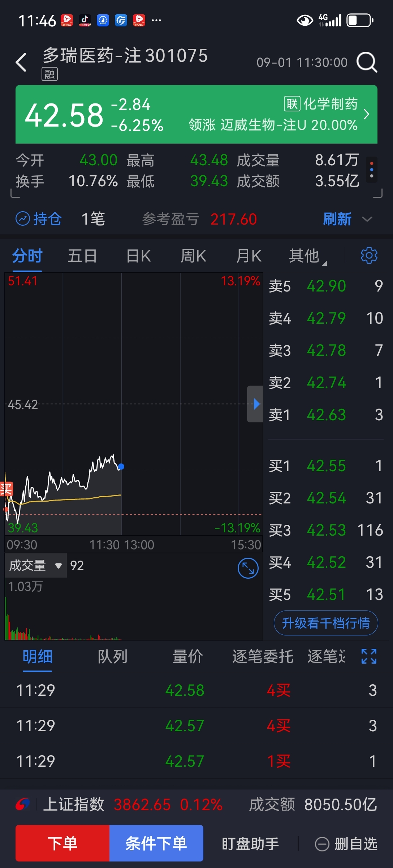Open 盯盘助手 watch assistant
This screenshot has width=393, height=868.
click(x=250, y=844)
